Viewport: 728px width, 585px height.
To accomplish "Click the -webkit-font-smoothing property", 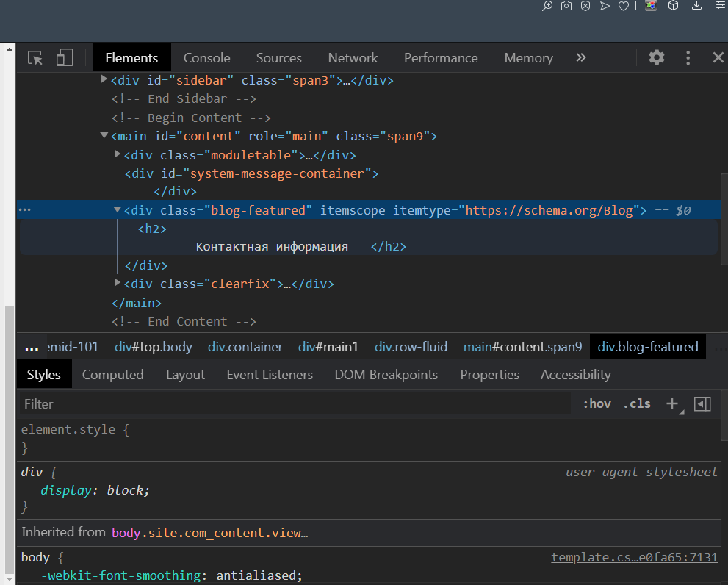I will pyautogui.click(x=121, y=575).
